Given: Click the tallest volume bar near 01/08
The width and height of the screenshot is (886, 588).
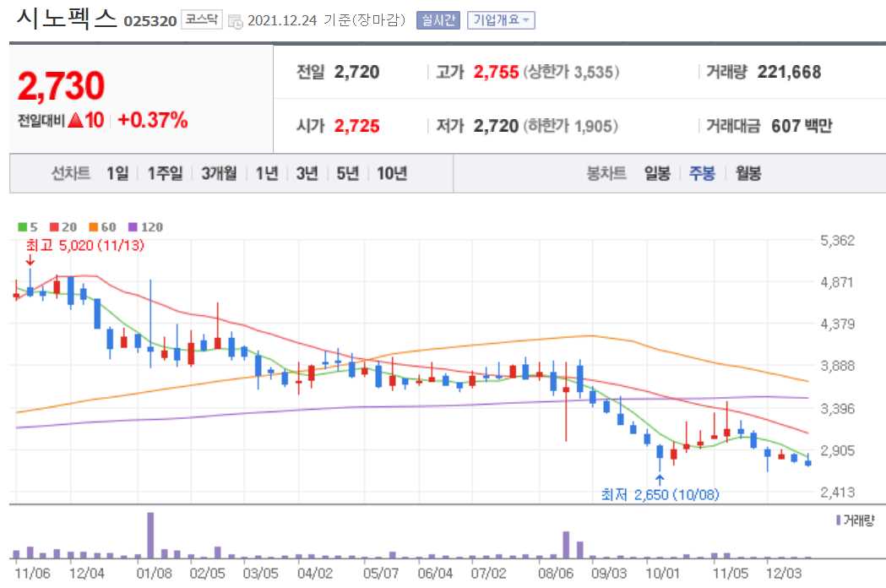Looking at the screenshot, I should (150, 532).
